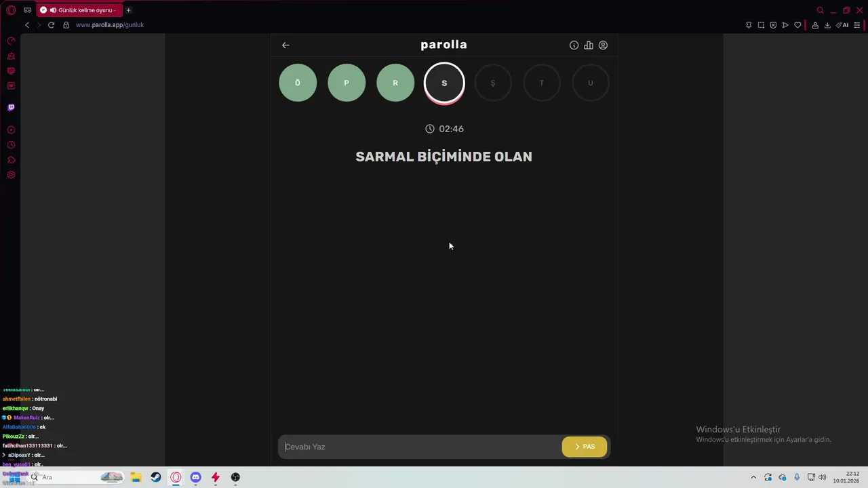Select the green R letter circle
The width and height of the screenshot is (868, 488).
pyautogui.click(x=395, y=83)
